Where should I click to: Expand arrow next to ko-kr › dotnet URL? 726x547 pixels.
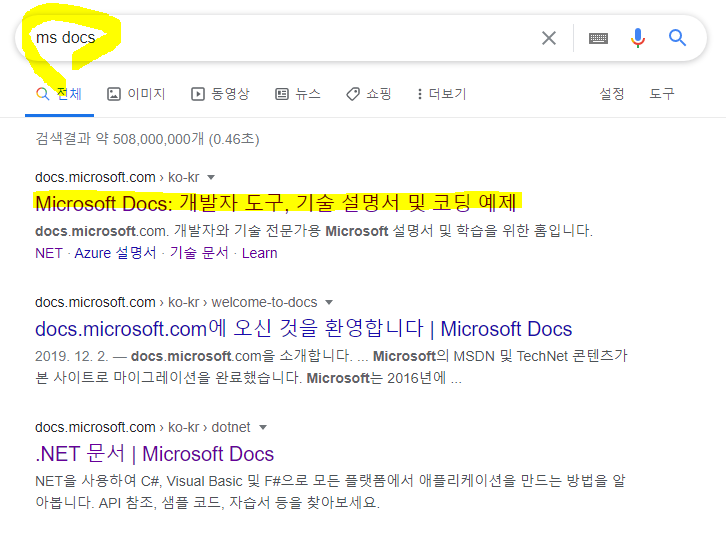click(263, 428)
